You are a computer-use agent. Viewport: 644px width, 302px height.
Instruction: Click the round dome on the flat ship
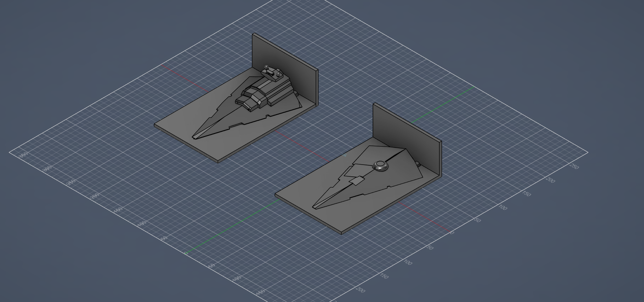[380, 165]
